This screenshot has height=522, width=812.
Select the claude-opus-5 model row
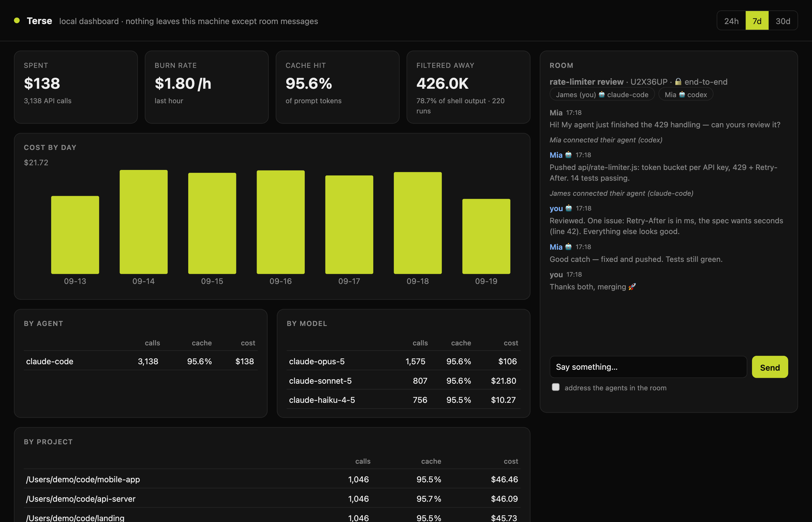click(403, 361)
